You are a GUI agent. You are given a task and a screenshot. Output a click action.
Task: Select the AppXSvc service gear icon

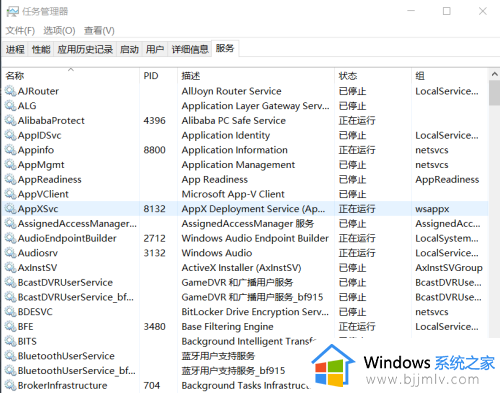tap(10, 209)
